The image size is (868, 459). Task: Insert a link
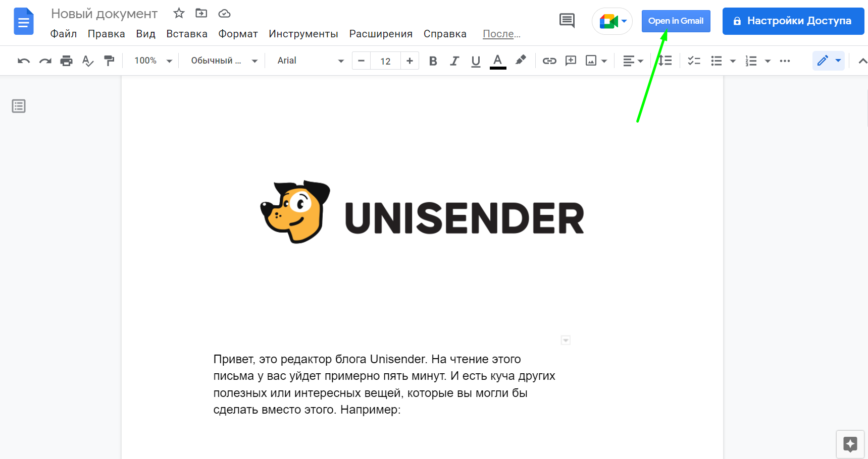(x=549, y=61)
